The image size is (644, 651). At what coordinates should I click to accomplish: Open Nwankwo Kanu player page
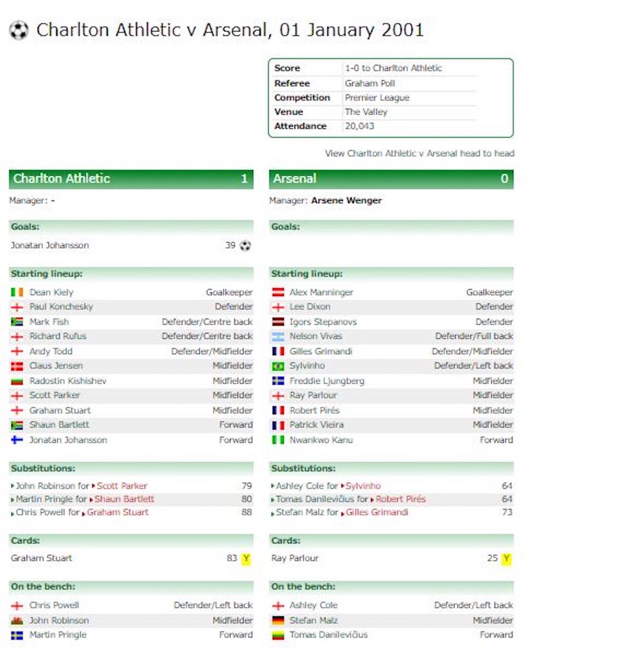tap(321, 440)
